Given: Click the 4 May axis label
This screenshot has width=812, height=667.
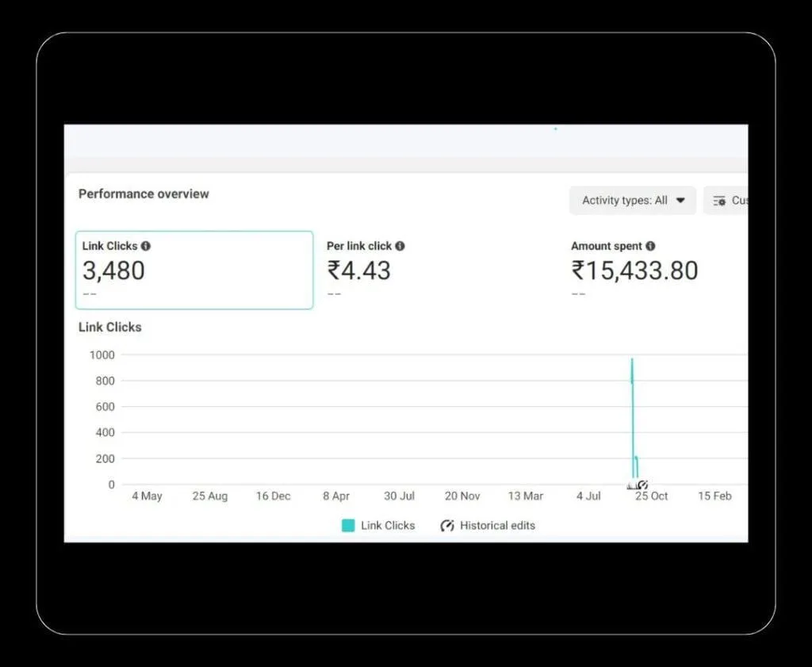Looking at the screenshot, I should pyautogui.click(x=147, y=496).
